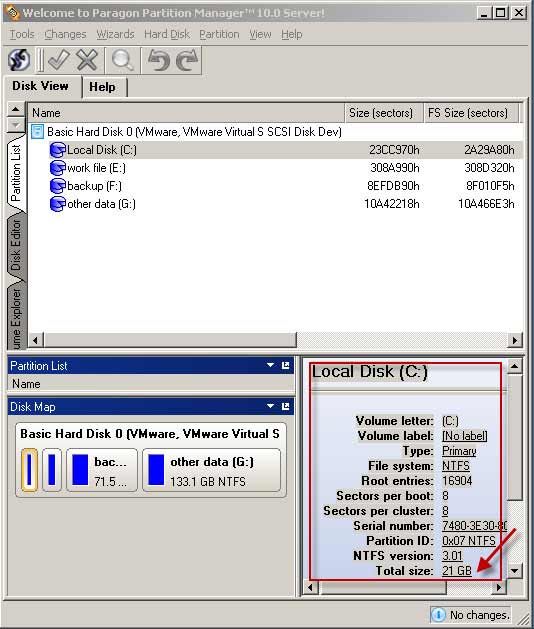Switch to the Help tab
The height and width of the screenshot is (629, 534).
pos(102,87)
